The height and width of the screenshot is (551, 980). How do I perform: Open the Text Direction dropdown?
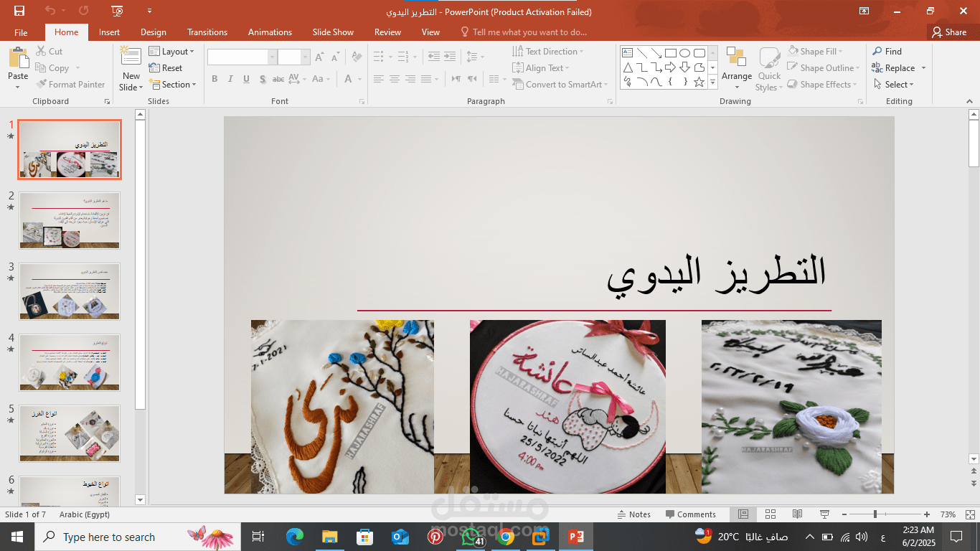tap(548, 52)
